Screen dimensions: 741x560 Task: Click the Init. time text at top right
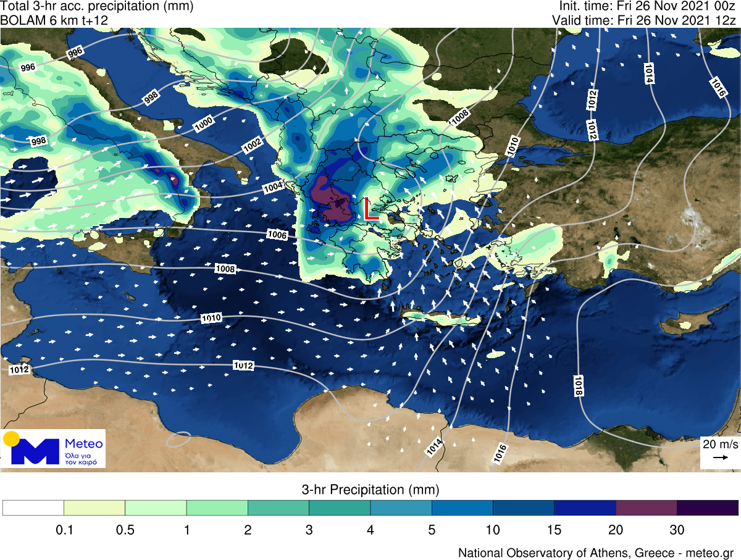coord(647,7)
